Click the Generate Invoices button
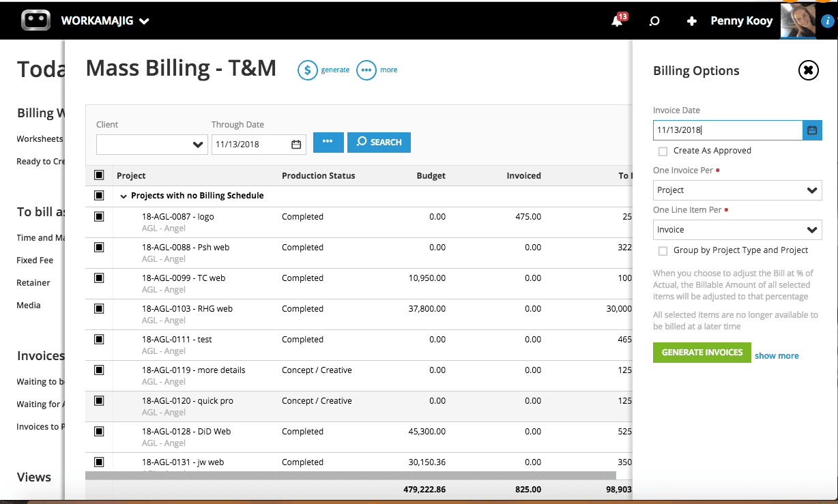This screenshot has width=838, height=504. [x=702, y=353]
